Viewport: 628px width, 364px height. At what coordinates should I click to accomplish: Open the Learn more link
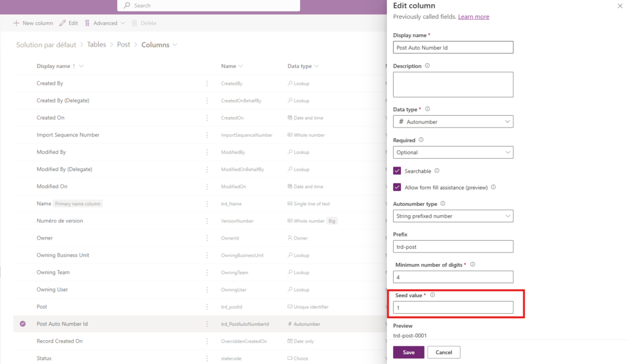(473, 17)
